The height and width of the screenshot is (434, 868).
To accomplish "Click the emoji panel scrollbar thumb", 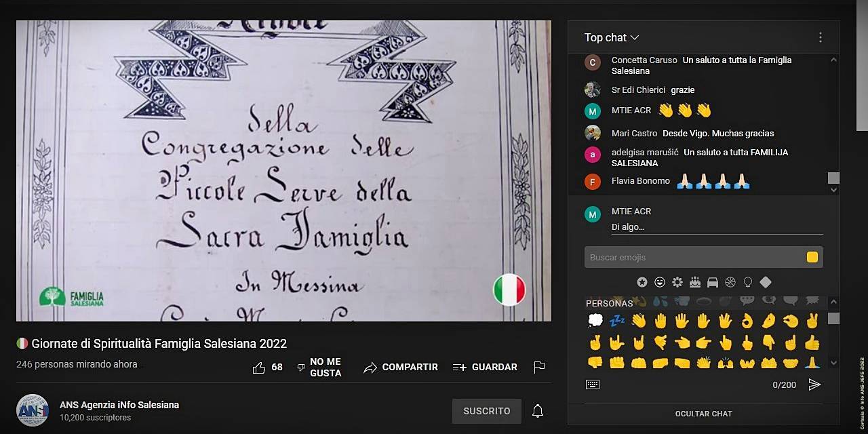I will 833,318.
